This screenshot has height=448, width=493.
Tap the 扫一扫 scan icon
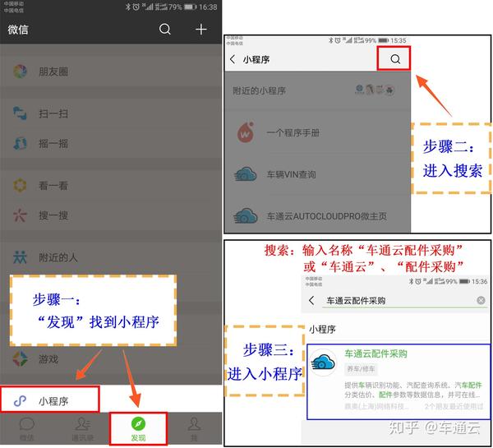20,113
